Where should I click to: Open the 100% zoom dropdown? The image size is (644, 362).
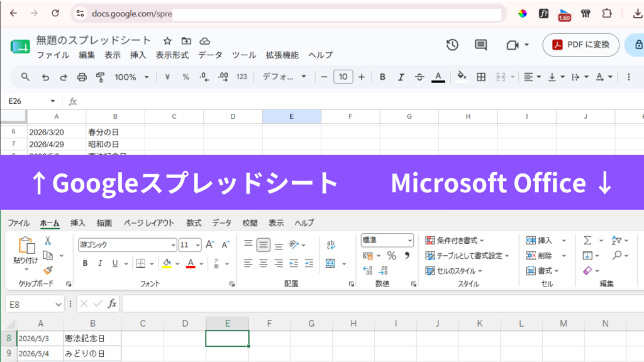[x=131, y=77]
